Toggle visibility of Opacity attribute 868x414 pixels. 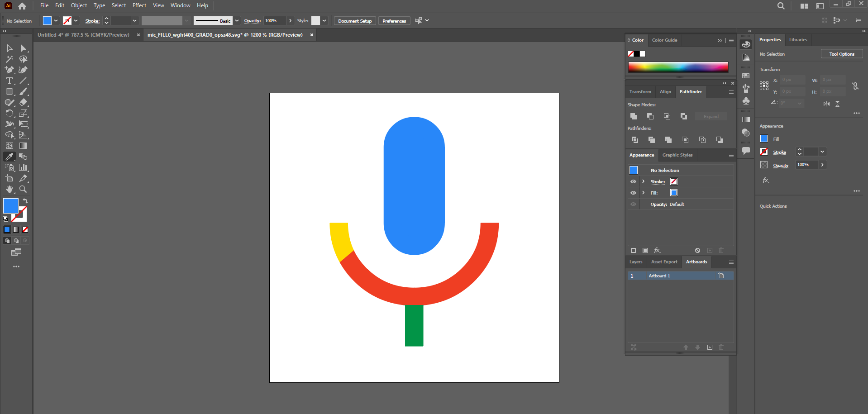(633, 204)
